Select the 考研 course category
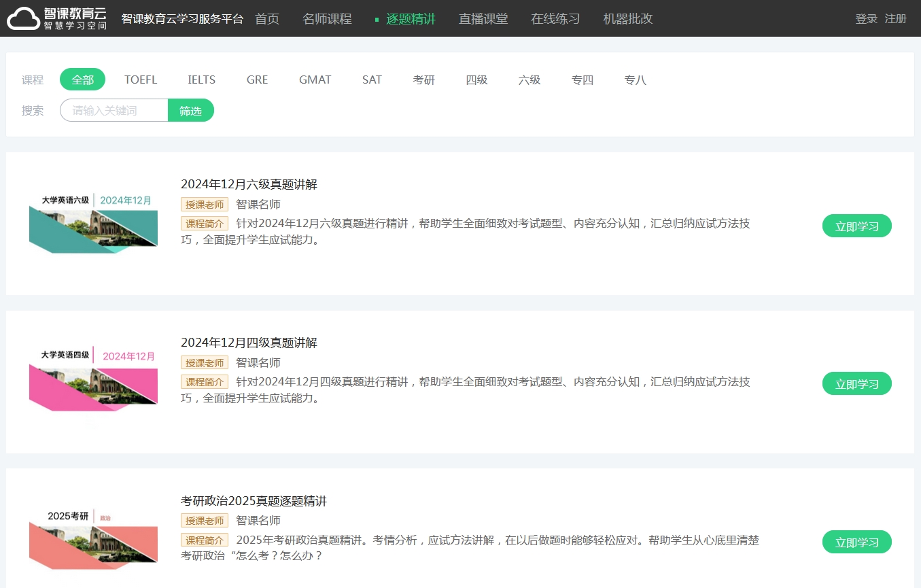 (423, 80)
